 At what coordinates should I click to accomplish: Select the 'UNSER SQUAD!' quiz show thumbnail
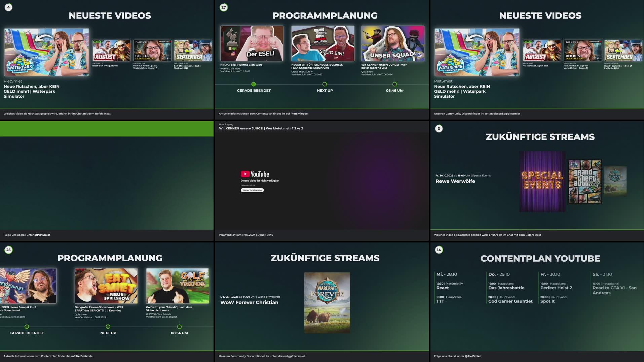click(393, 43)
